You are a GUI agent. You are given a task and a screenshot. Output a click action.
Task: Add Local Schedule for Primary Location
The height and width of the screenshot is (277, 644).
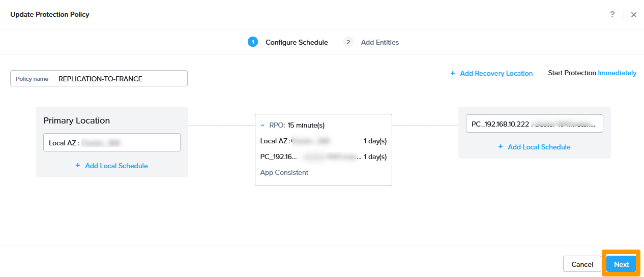(x=116, y=166)
